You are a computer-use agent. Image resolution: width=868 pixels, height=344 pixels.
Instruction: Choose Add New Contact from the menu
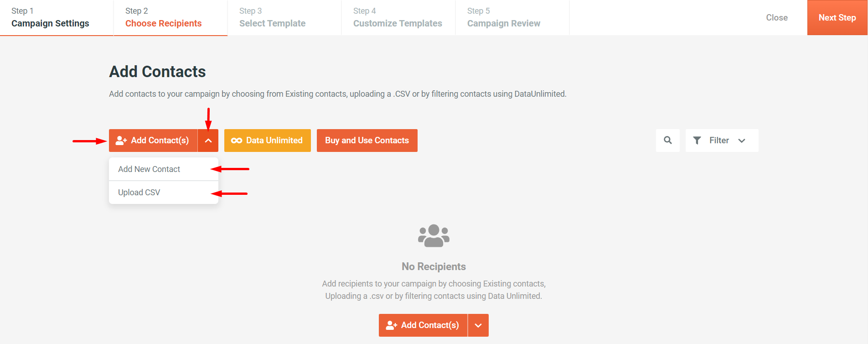pos(164,169)
